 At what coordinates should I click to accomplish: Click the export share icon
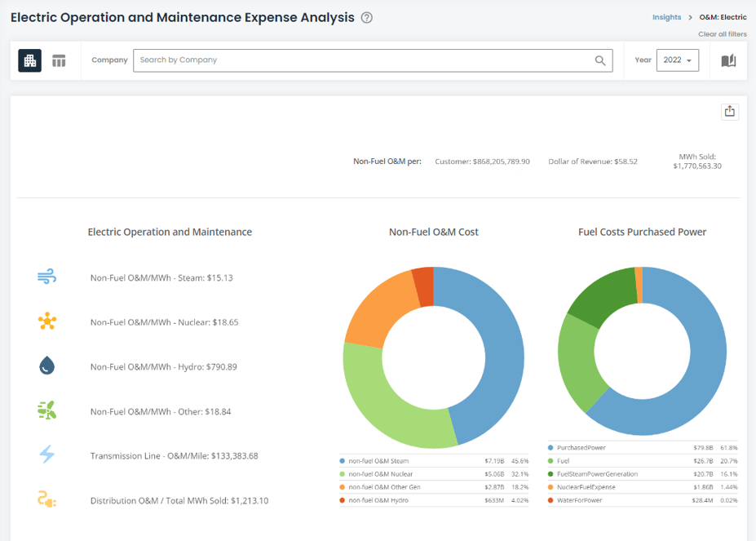coord(730,112)
